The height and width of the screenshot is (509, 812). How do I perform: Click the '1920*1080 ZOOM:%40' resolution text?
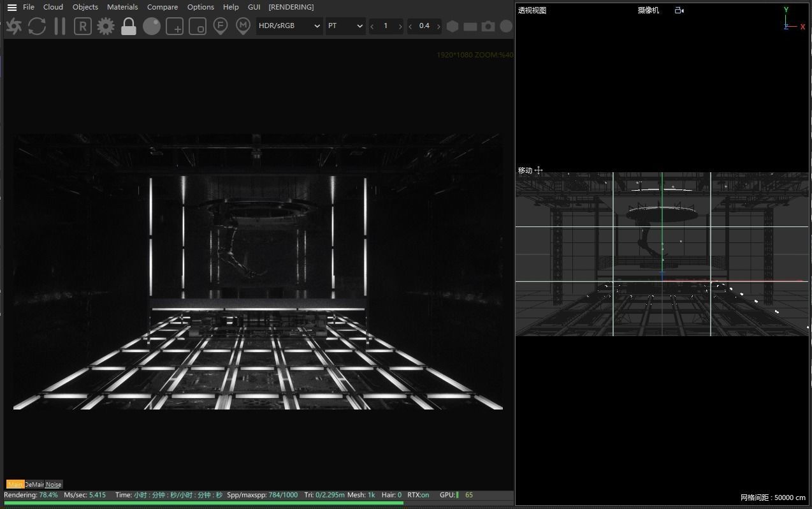click(x=475, y=55)
